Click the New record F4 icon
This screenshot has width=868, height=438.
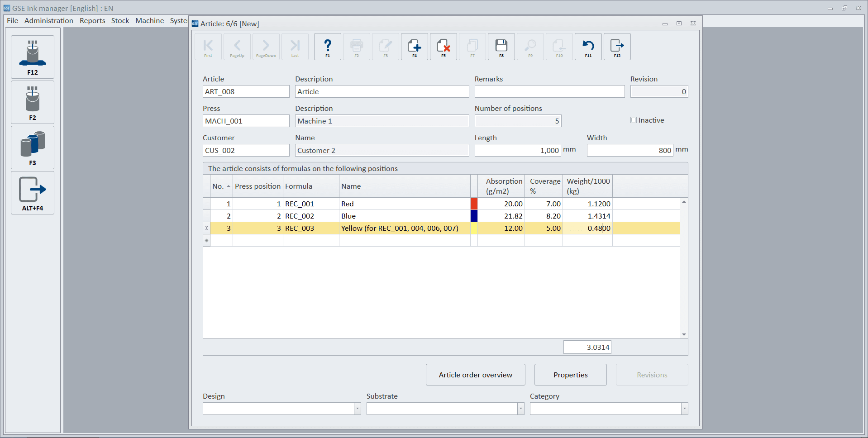point(415,46)
